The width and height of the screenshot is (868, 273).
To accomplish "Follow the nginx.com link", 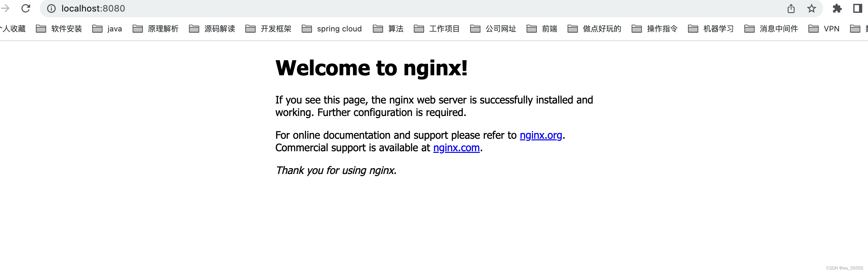I will 456,148.
